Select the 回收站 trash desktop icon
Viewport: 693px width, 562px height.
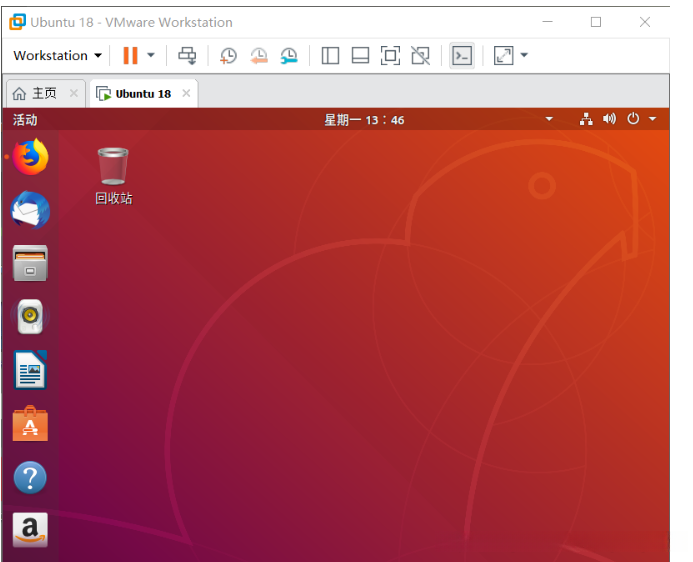tap(114, 176)
